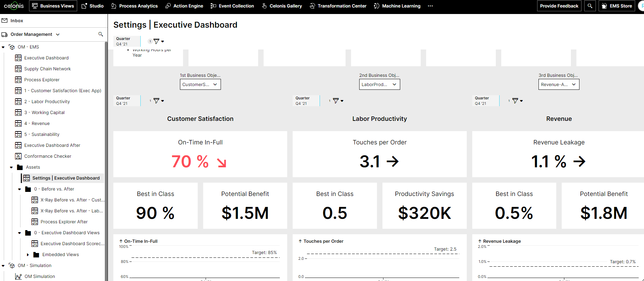Screen dimensions: 644x281
Task: Click the On-Time In-Full 70 % KPI
Action: pyautogui.click(x=200, y=154)
